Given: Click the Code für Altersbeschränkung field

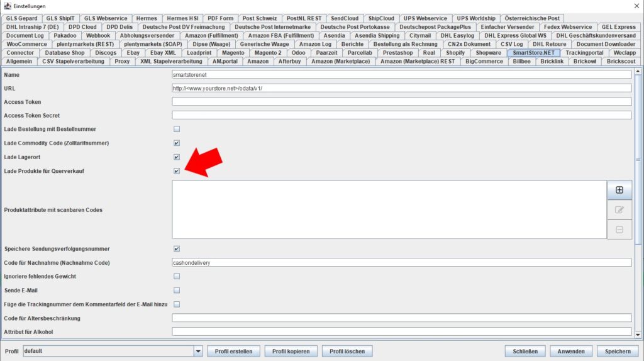Looking at the screenshot, I should (x=402, y=318).
